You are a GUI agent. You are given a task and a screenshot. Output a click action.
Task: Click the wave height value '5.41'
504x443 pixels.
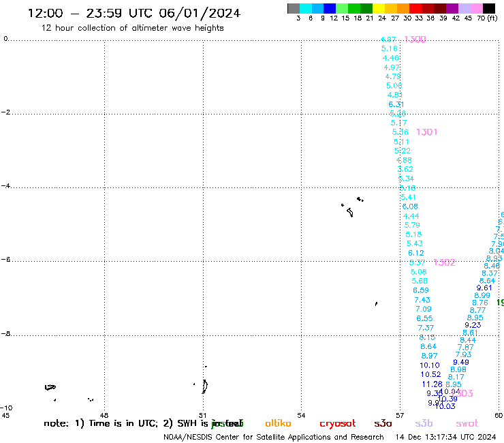[409, 197]
